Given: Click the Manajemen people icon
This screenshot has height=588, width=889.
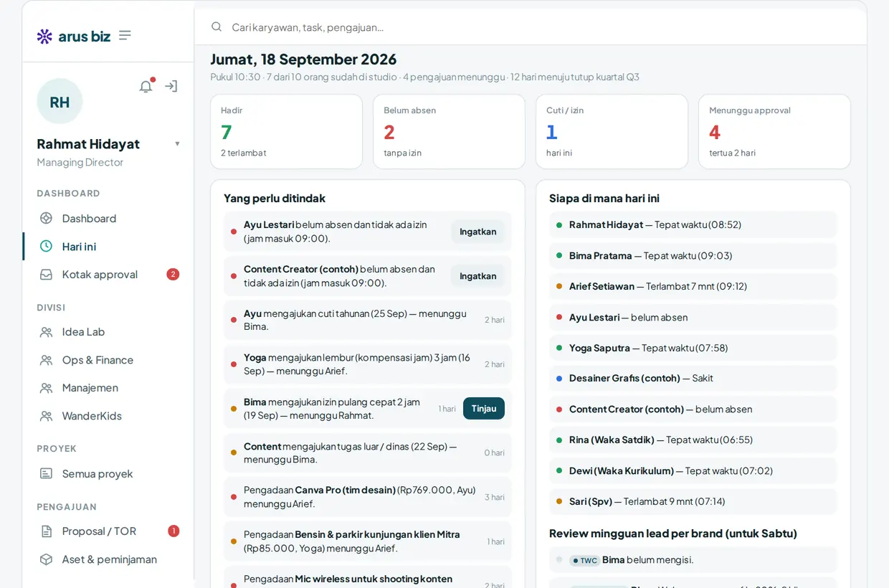Looking at the screenshot, I should 46,388.
